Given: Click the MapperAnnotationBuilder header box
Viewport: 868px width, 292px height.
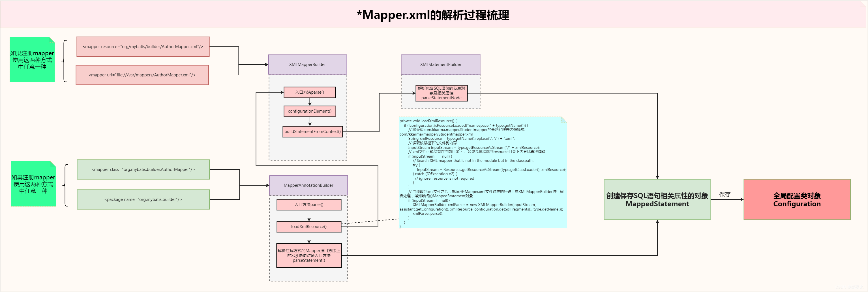Looking at the screenshot, I should point(308,185).
